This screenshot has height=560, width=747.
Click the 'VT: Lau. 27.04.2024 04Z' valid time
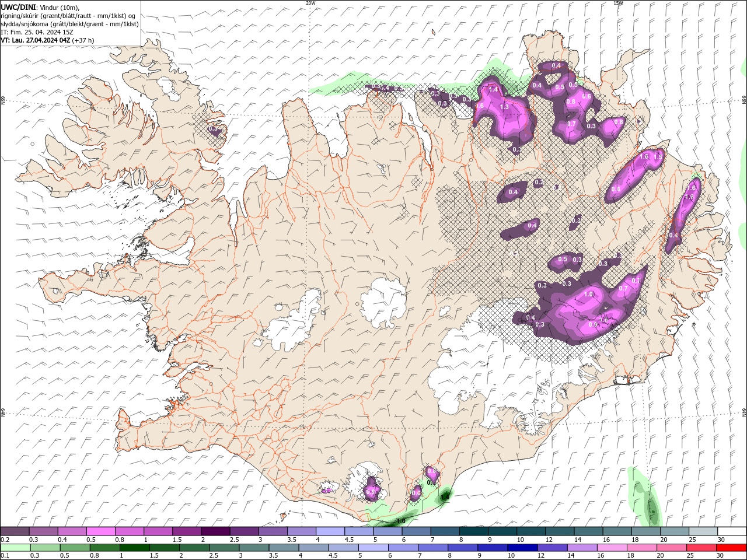[36, 40]
